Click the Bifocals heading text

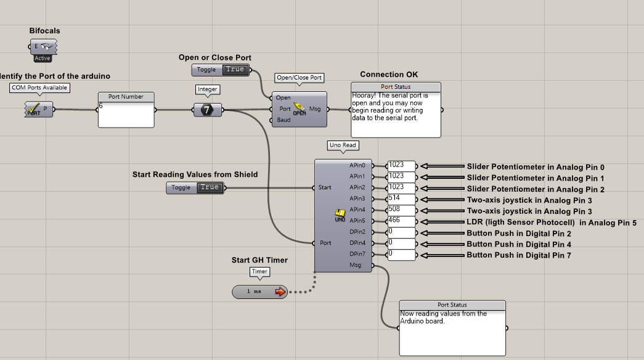45,31
